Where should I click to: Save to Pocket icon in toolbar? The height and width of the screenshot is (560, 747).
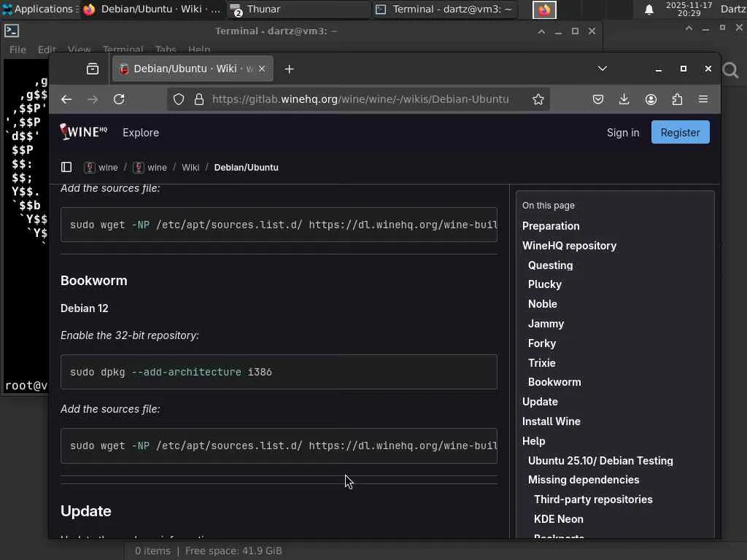tap(598, 99)
